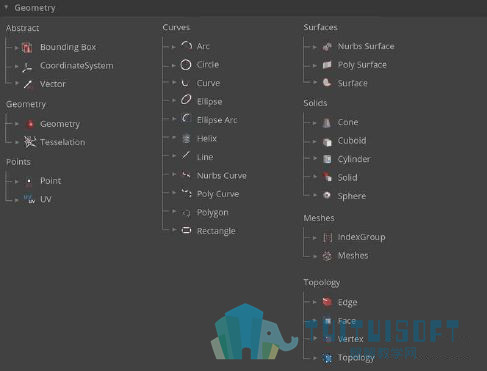
Task: Select the Nurbs Surface icon
Action: pyautogui.click(x=327, y=47)
